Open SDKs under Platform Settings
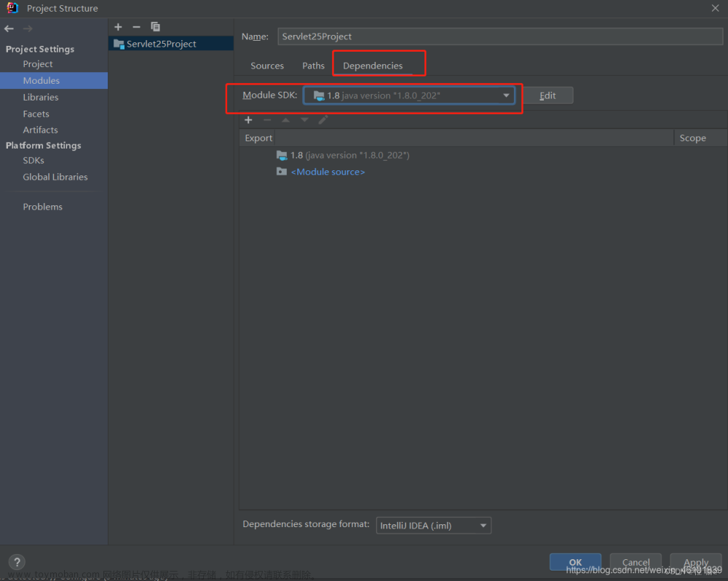This screenshot has width=728, height=581. [x=33, y=160]
